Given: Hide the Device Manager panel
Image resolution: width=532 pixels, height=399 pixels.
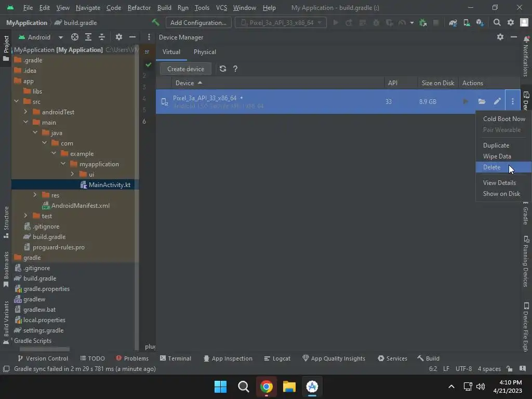Looking at the screenshot, I should pos(514,37).
